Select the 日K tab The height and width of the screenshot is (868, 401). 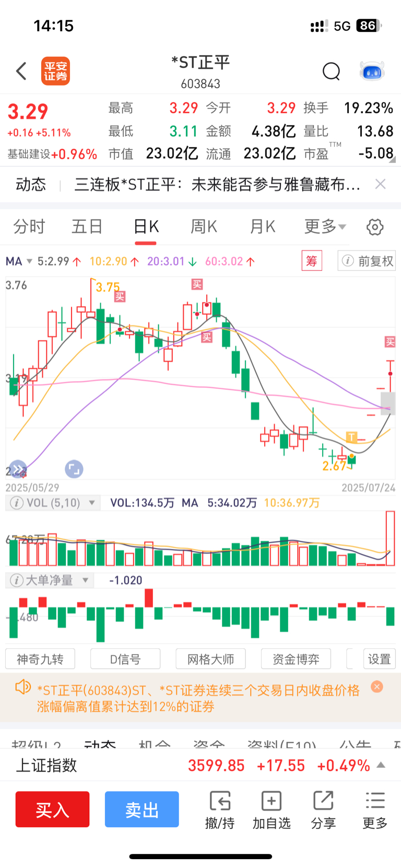pos(146,227)
